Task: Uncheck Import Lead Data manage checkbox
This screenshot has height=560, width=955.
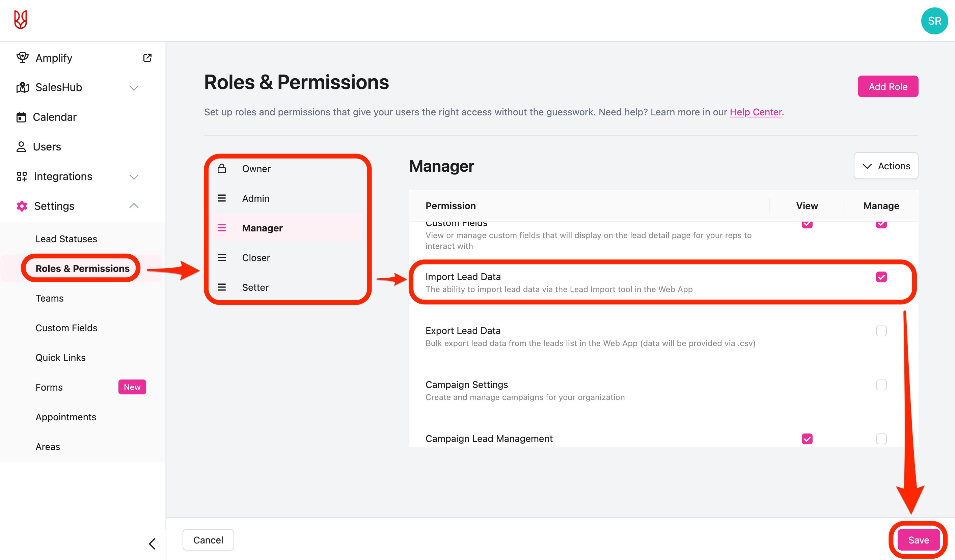Action: click(881, 277)
